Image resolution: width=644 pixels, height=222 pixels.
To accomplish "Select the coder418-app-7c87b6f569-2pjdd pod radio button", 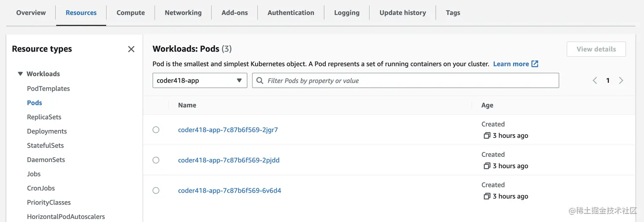I will pyautogui.click(x=156, y=160).
